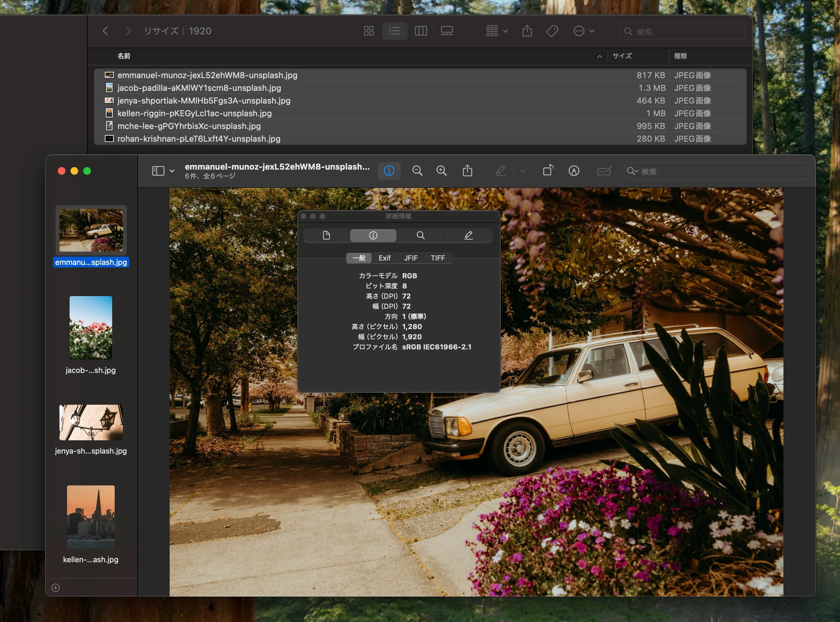This screenshot has width=840, height=622.
Task: Open the markup toolbar with circled pen icon
Action: click(x=573, y=171)
